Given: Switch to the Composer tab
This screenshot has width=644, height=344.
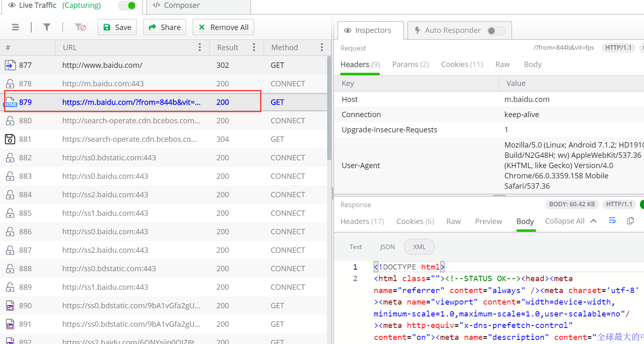Looking at the screenshot, I should [198, 6].
